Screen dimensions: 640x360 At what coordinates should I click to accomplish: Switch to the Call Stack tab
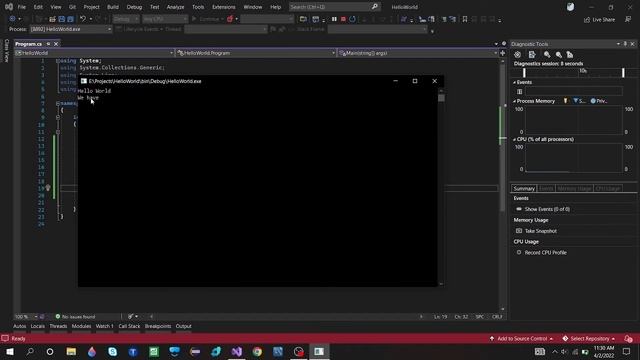click(129, 326)
